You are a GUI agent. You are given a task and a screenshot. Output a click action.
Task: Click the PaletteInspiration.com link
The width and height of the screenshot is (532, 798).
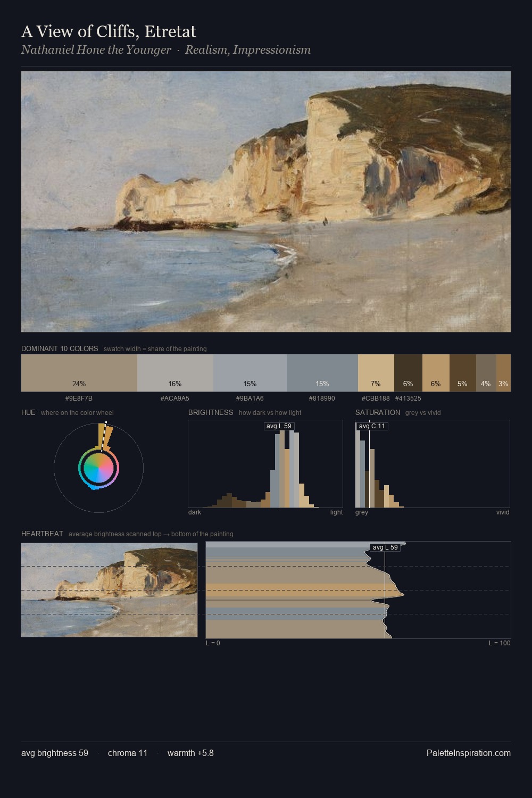[469, 753]
